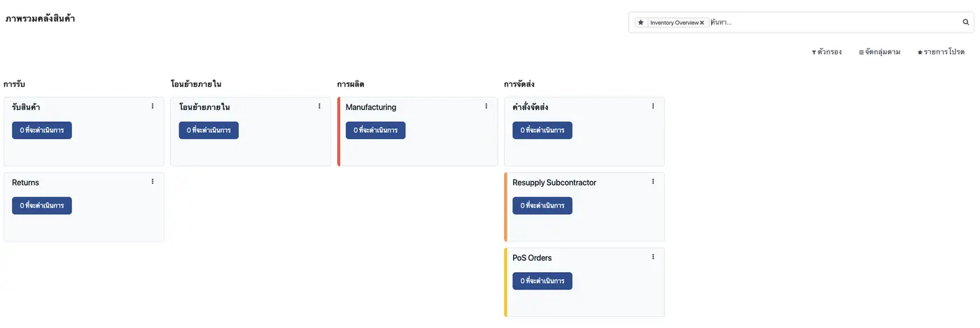This screenshot has height=328, width=980.
Task: Remove the Inventory Overview filter tag
Action: point(701,23)
